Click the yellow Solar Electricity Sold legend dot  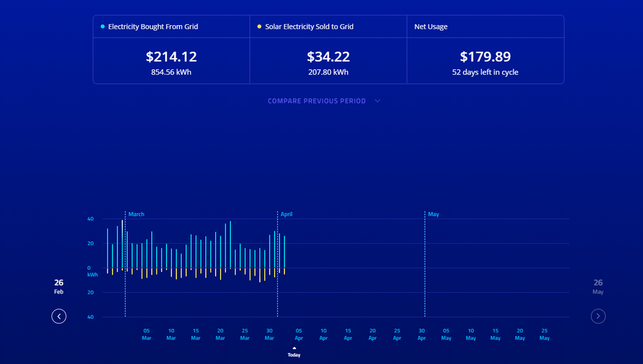pyautogui.click(x=259, y=26)
